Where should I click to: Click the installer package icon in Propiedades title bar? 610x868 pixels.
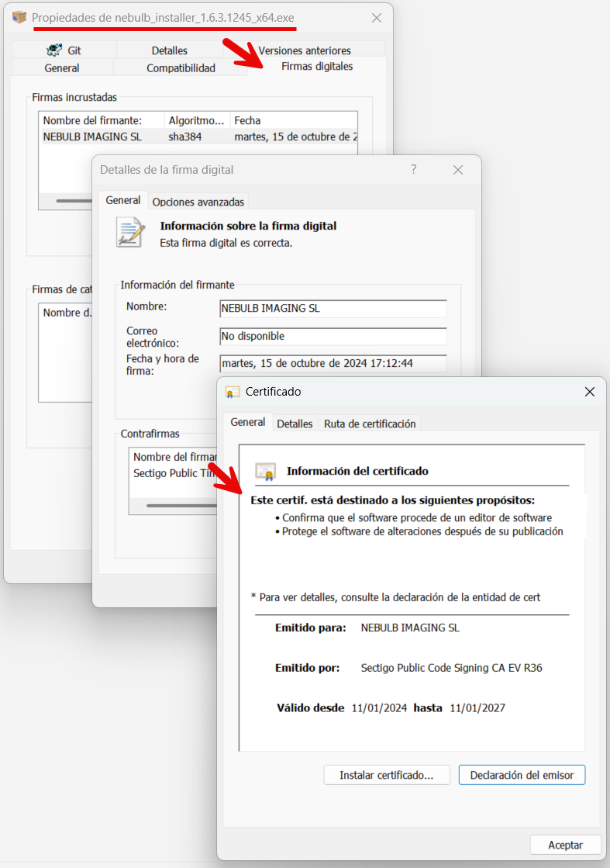point(19,17)
